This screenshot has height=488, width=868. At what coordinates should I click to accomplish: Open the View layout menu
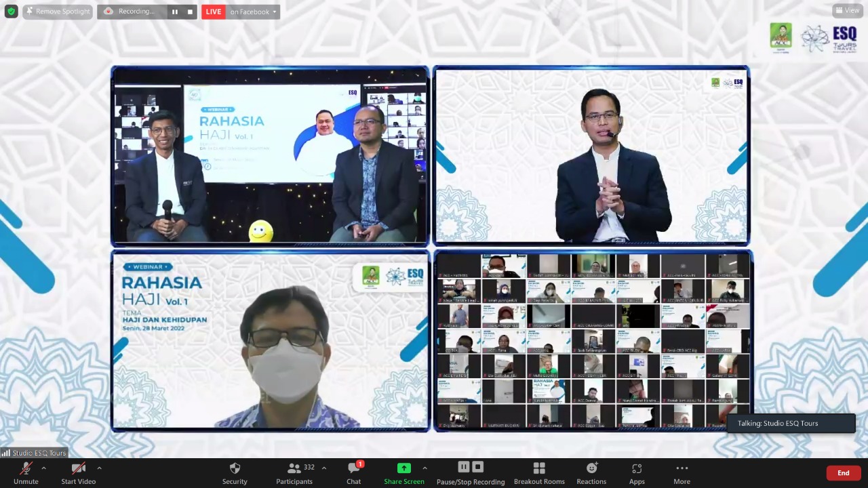848,10
